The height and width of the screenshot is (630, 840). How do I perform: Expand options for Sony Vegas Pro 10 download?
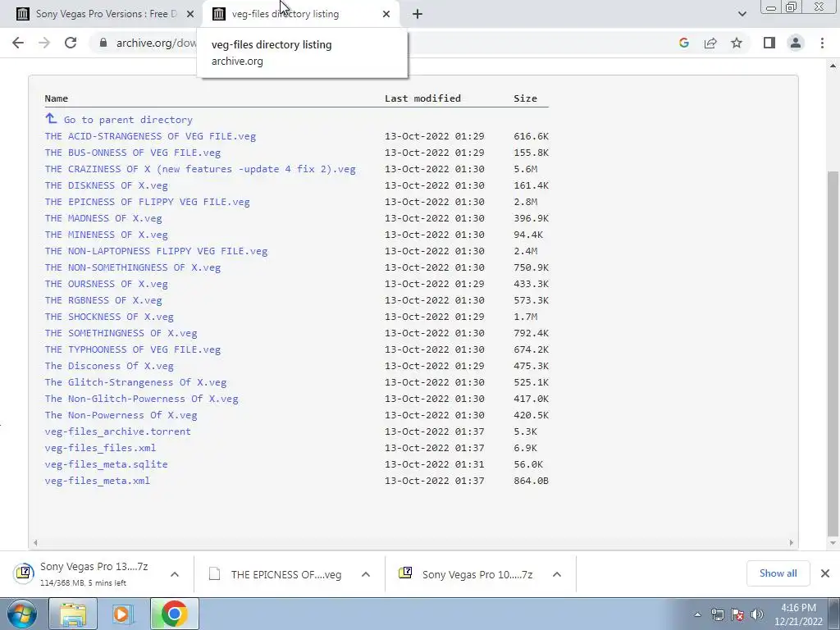[x=557, y=574]
